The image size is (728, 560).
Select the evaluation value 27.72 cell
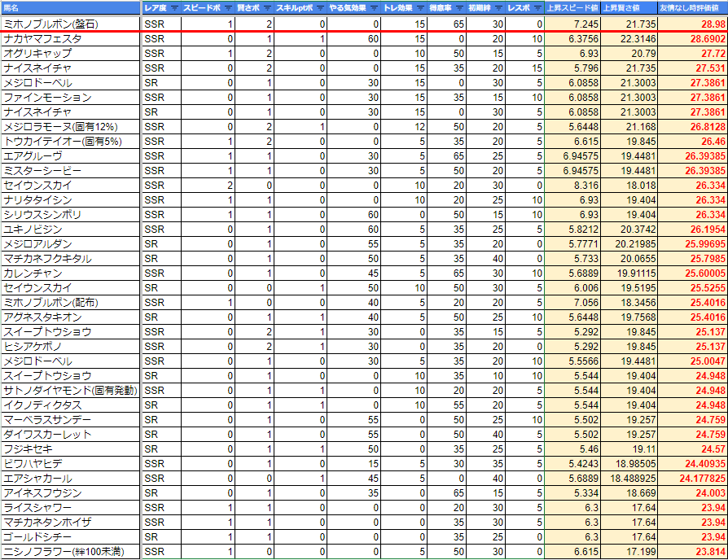[693, 54]
